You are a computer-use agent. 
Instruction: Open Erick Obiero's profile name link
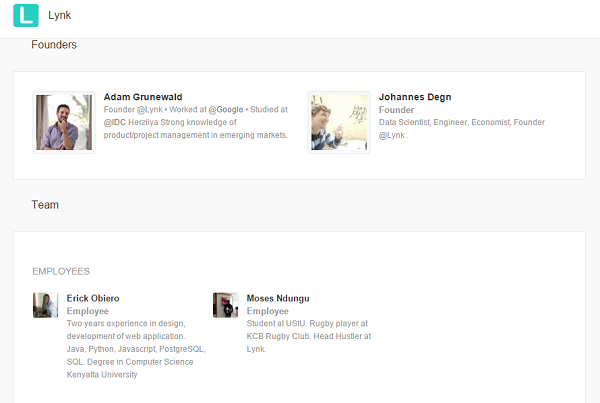coord(93,298)
